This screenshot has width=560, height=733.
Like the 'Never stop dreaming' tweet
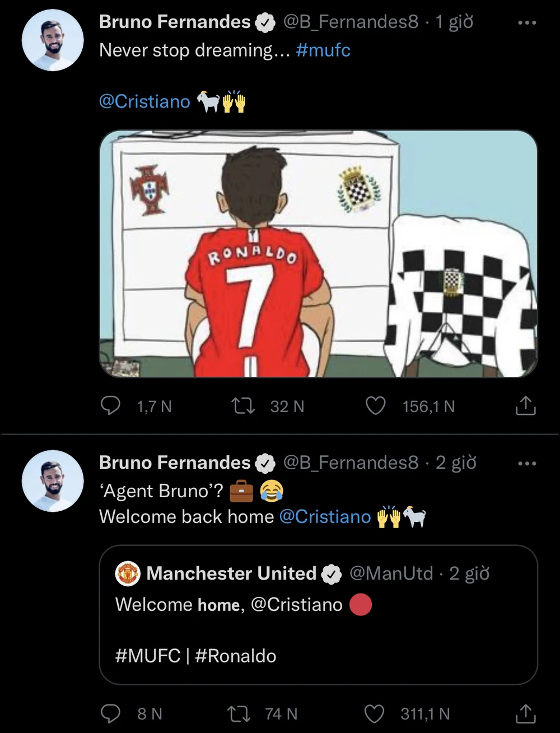(375, 406)
